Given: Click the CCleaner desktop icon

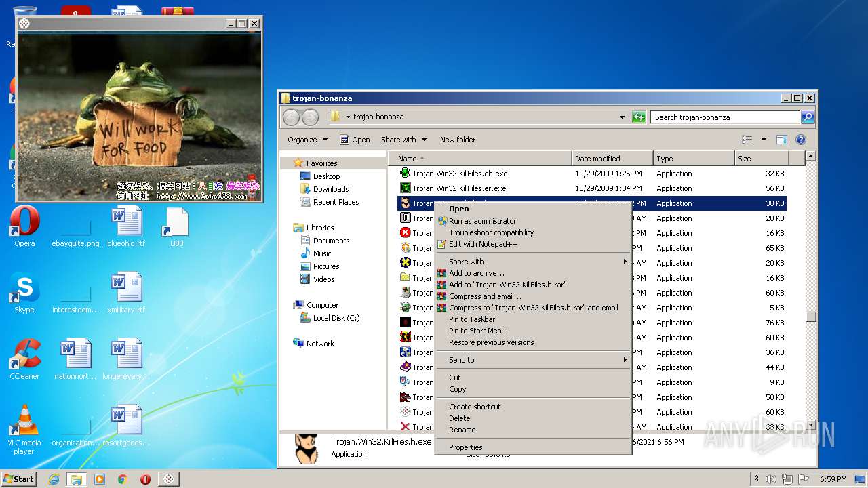Looking at the screenshot, I should click(x=24, y=360).
